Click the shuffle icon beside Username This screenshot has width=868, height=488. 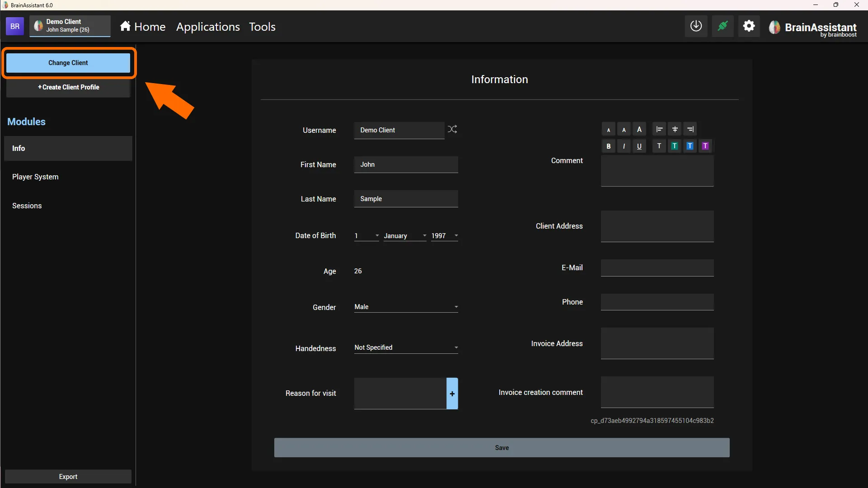click(x=452, y=130)
